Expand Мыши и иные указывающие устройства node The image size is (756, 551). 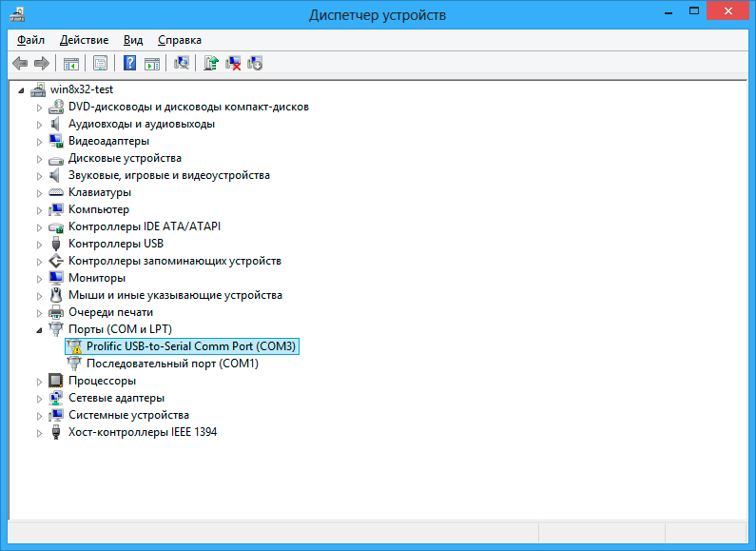pyautogui.click(x=40, y=296)
